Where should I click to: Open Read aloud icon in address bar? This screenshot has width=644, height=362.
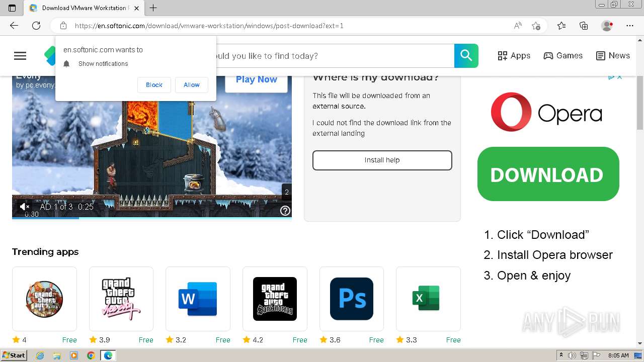pos(518,26)
